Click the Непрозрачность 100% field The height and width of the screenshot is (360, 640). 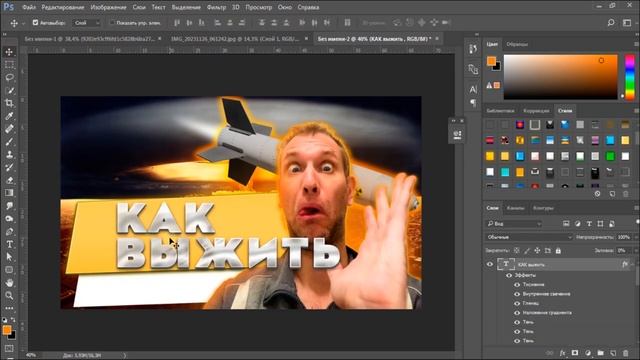[624, 237]
